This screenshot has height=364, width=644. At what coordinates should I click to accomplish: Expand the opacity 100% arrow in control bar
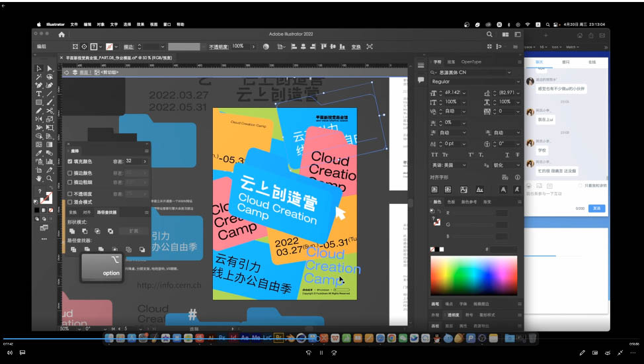coord(253,46)
